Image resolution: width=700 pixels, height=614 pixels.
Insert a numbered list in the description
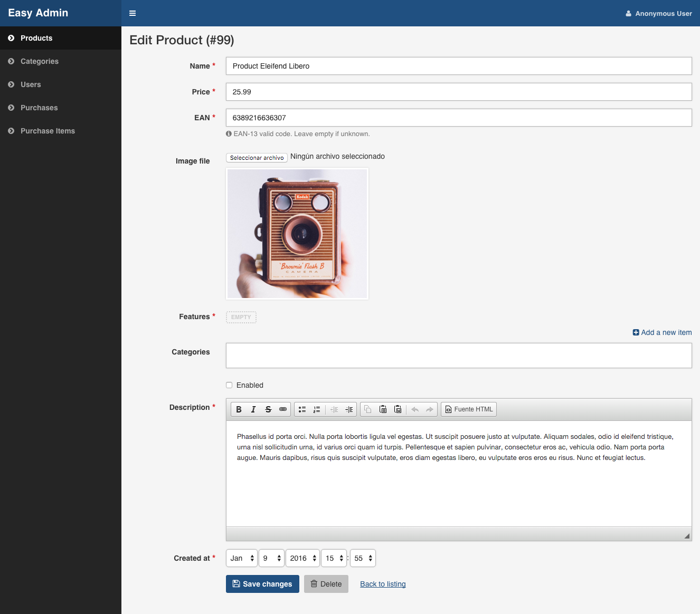[317, 409]
